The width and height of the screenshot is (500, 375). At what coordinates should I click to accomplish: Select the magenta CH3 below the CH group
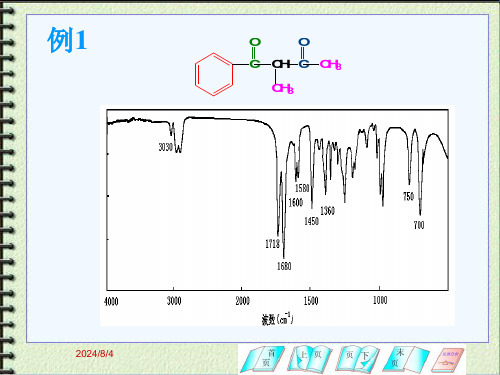[283, 89]
